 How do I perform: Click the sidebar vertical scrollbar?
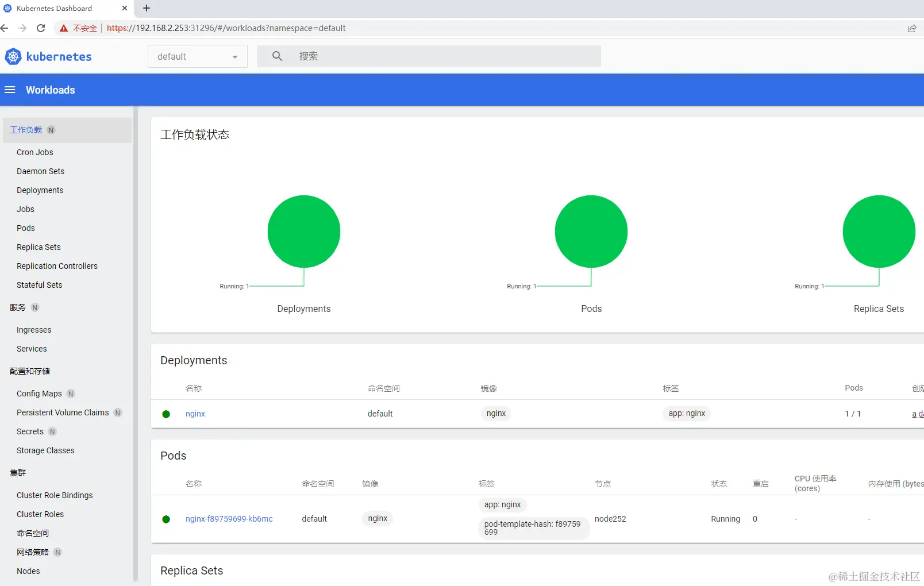click(x=136, y=345)
